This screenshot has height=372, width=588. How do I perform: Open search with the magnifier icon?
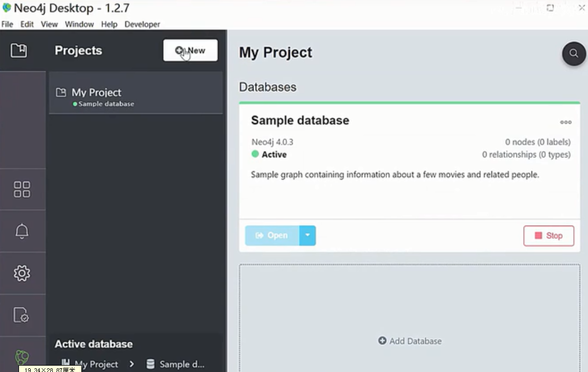point(574,53)
